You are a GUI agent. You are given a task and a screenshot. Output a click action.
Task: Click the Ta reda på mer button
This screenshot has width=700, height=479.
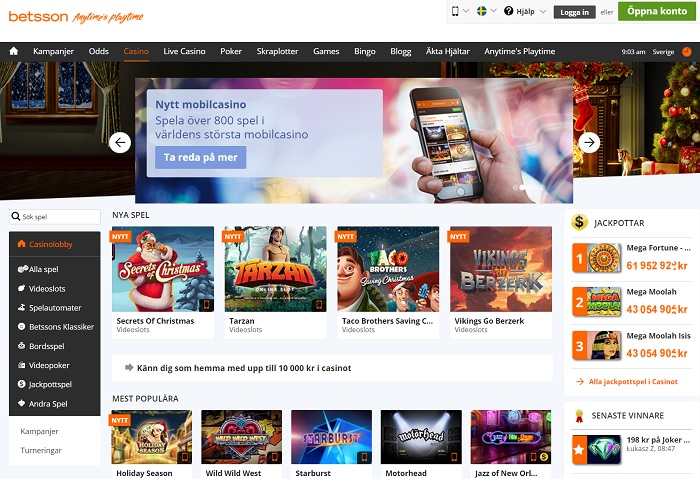pyautogui.click(x=200, y=157)
